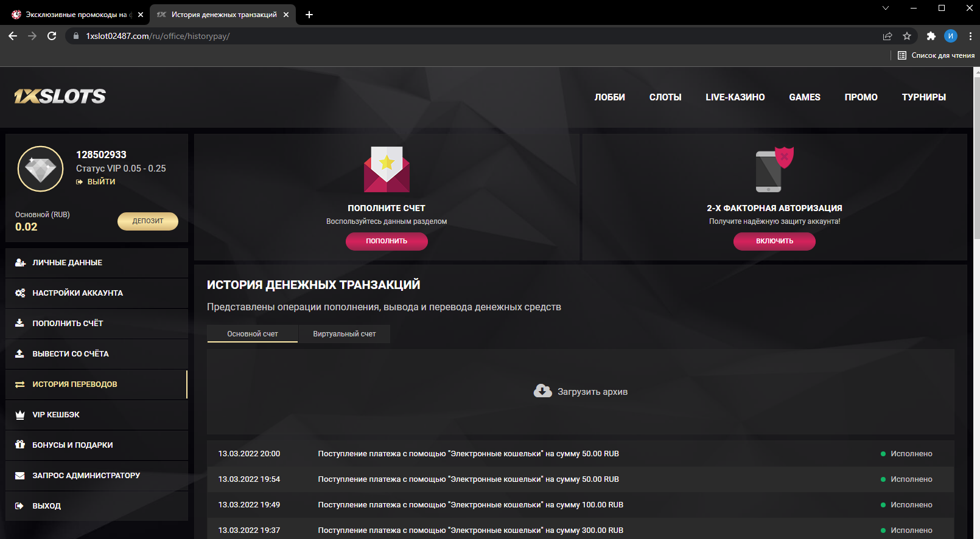This screenshot has height=539, width=980.
Task: Bookmark this page with star icon
Action: click(x=907, y=36)
